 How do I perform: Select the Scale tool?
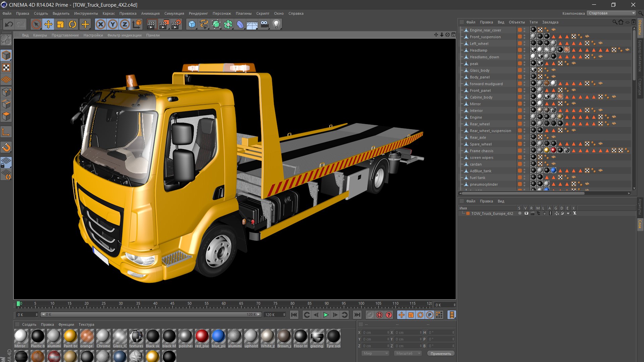point(60,24)
